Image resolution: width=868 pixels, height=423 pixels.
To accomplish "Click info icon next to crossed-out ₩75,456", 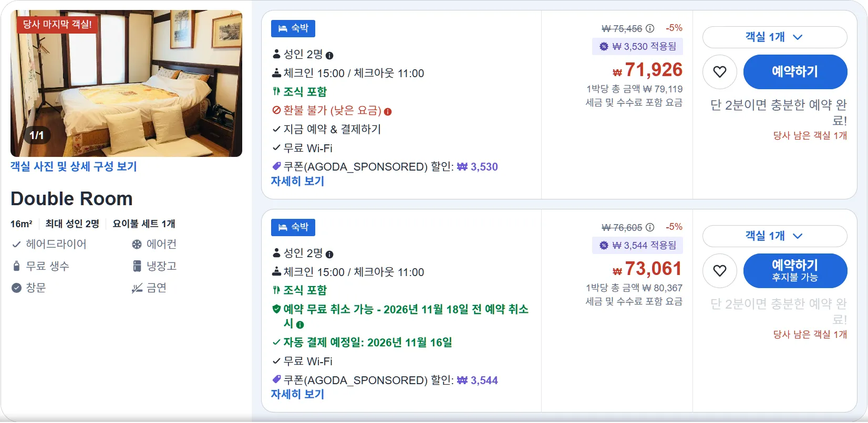I will click(x=650, y=28).
